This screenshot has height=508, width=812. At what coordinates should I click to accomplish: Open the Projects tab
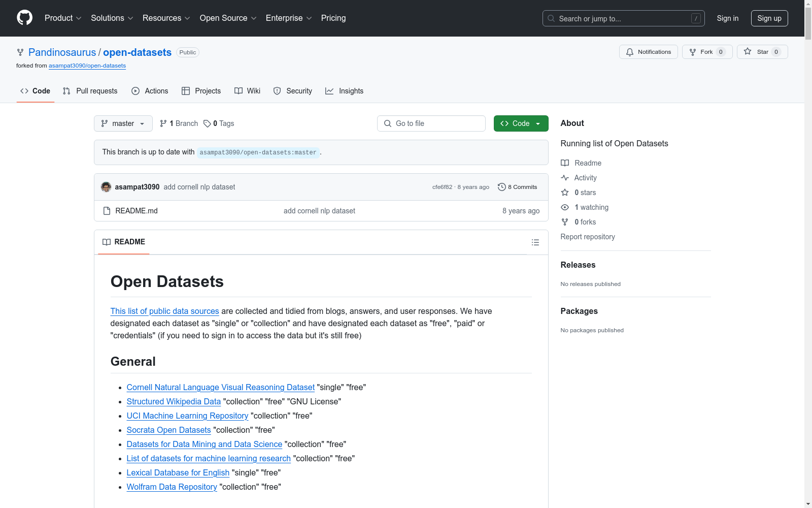click(x=201, y=91)
